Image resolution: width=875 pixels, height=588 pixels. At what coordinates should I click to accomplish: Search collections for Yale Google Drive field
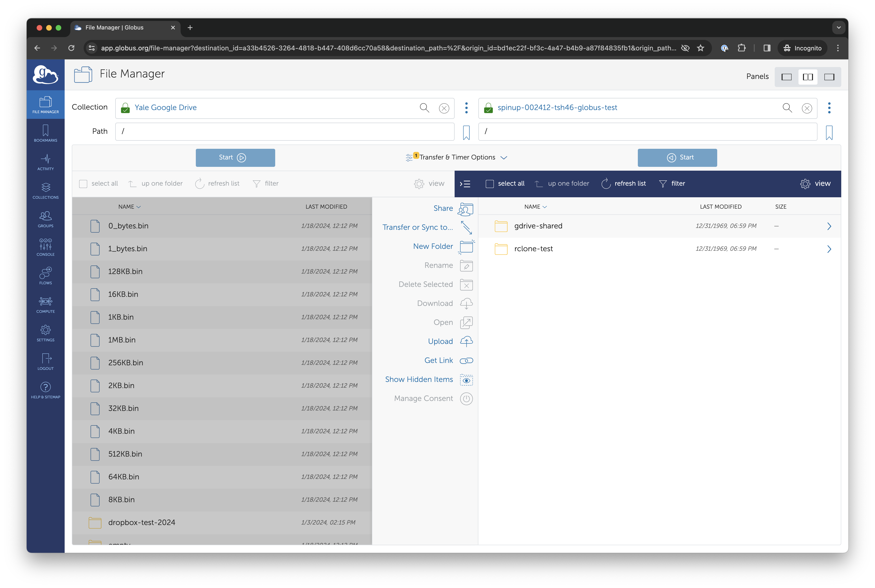[x=424, y=108]
